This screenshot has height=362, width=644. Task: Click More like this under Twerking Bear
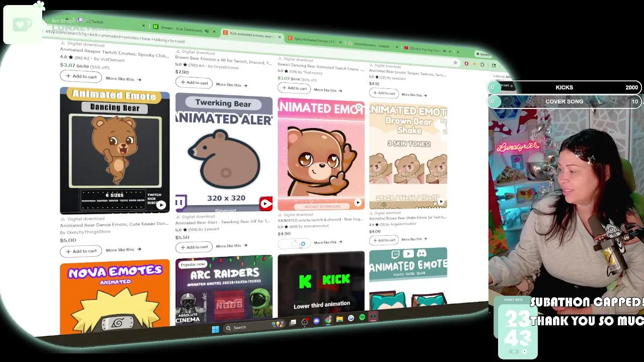click(x=231, y=246)
